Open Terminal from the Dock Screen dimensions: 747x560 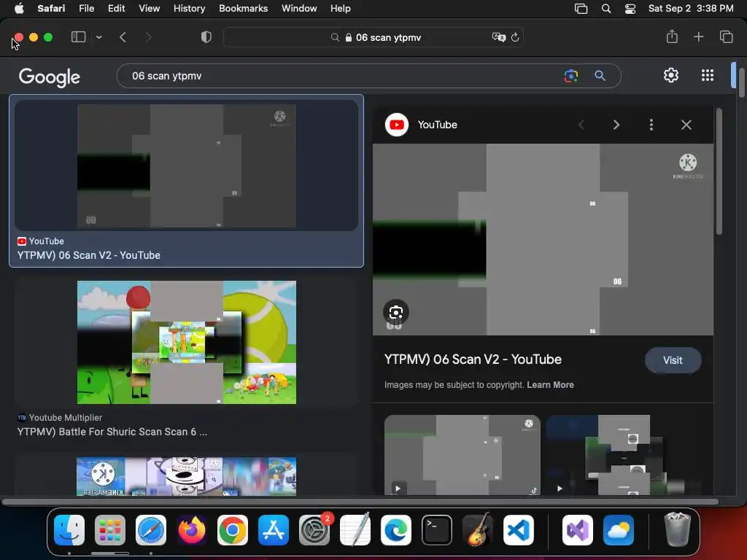tap(437, 530)
